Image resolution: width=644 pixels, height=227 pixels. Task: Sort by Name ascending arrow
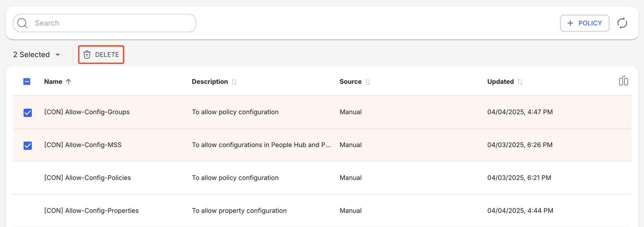[x=68, y=82]
